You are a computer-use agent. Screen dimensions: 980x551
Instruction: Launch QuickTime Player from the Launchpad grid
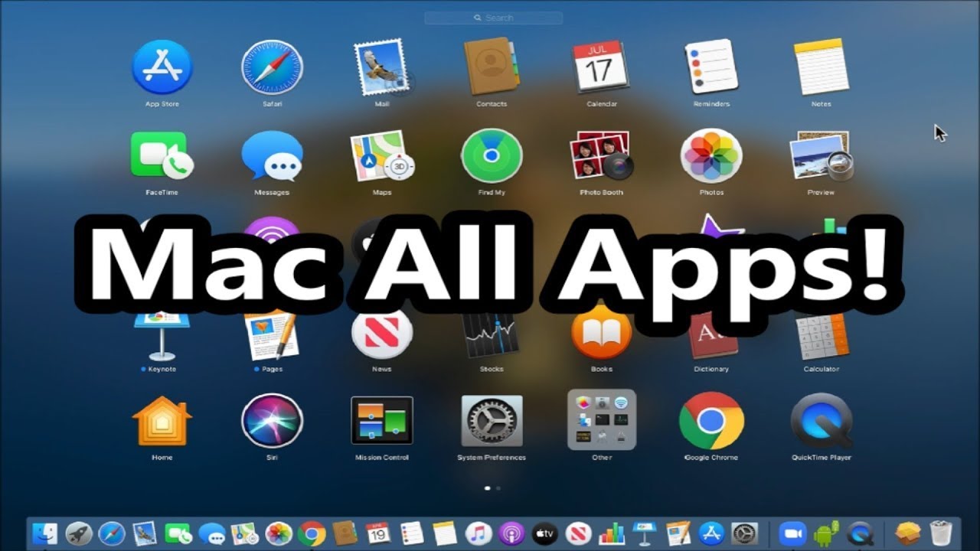[821, 420]
